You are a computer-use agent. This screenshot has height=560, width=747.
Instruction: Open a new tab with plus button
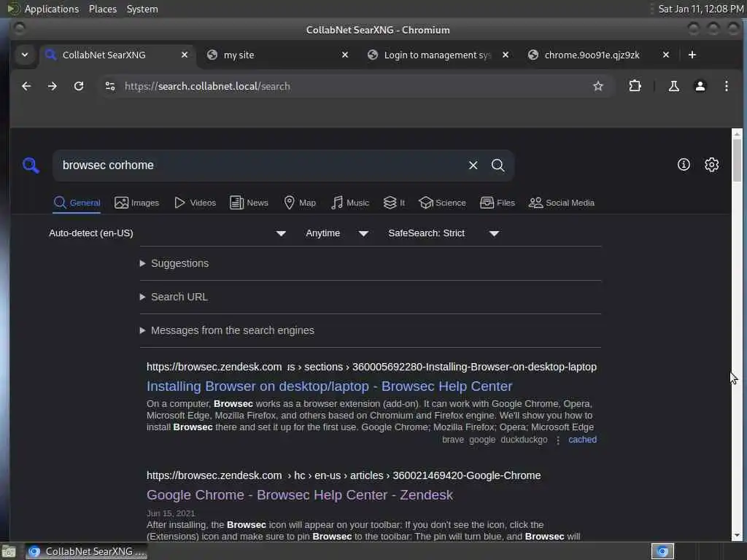pyautogui.click(x=692, y=55)
